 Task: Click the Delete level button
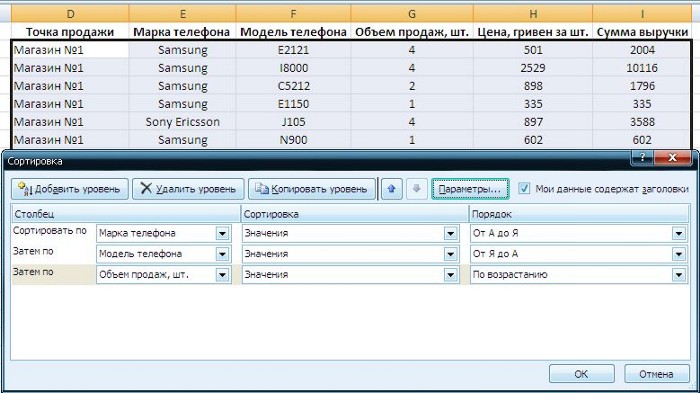coord(188,189)
